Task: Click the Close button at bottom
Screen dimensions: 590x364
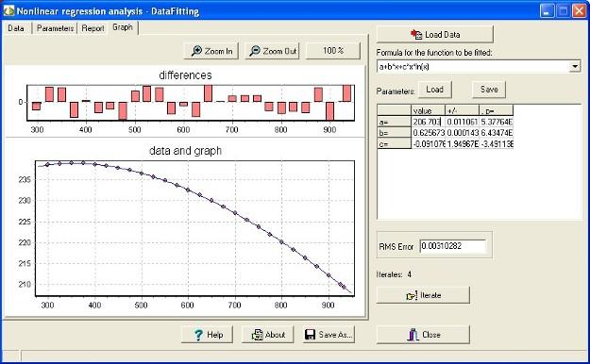Action: click(423, 334)
